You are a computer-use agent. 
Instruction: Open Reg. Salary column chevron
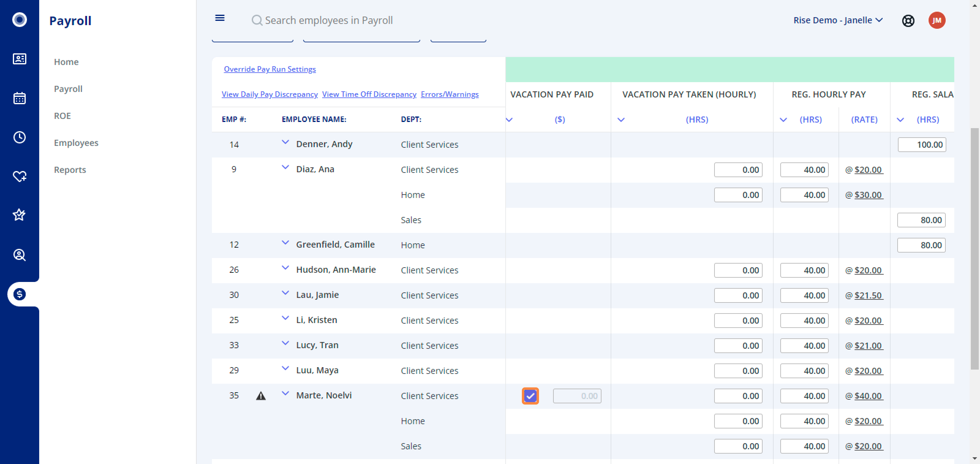[900, 120]
